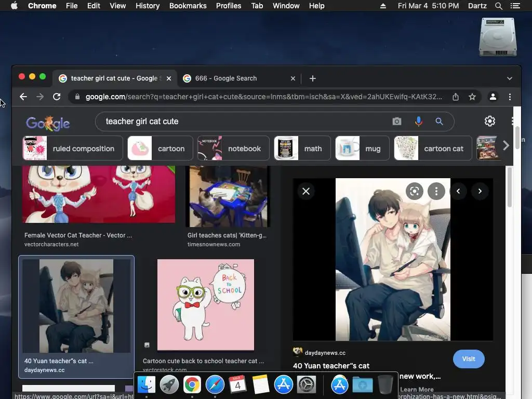This screenshot has height=399, width=532.
Task: Open System Preferences in dock
Action: click(307, 385)
